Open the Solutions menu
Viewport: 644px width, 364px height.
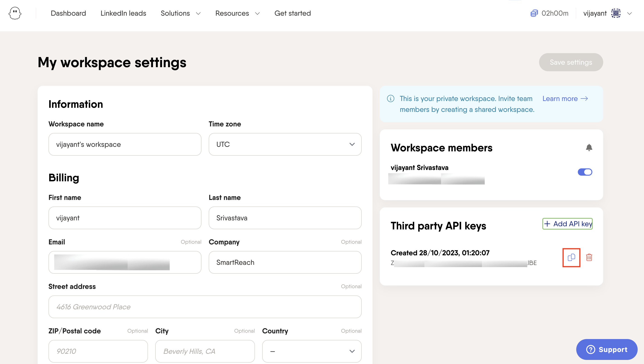point(181,13)
